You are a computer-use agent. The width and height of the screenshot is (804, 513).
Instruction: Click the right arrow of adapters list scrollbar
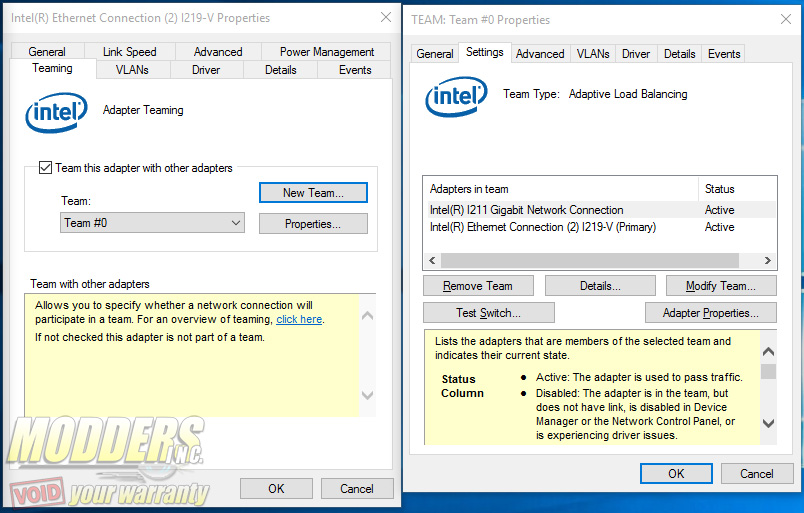(768, 261)
